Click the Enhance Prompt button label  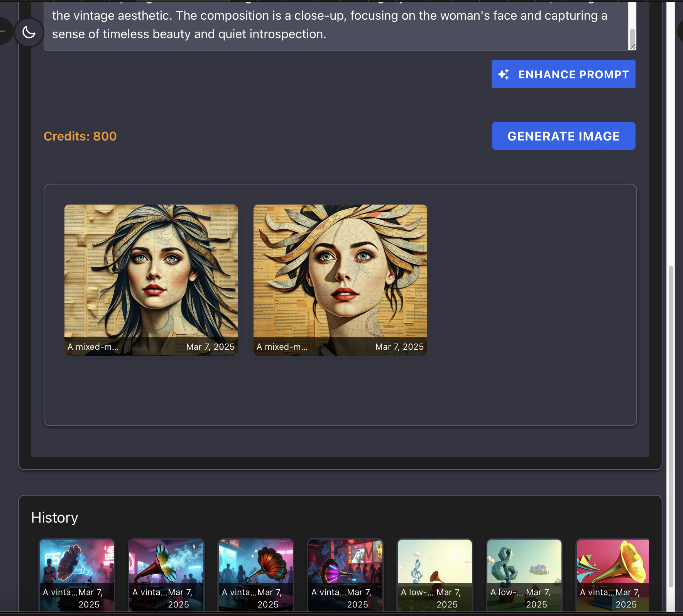pos(573,74)
